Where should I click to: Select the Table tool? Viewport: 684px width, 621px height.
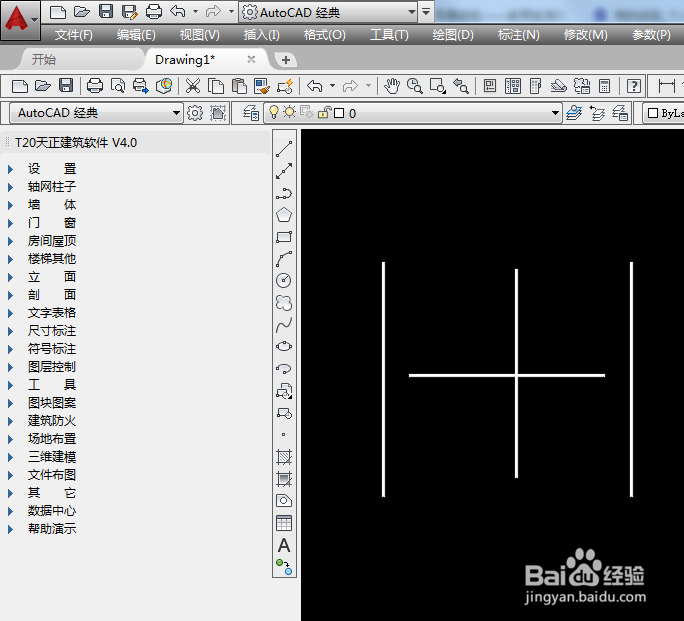click(x=284, y=523)
